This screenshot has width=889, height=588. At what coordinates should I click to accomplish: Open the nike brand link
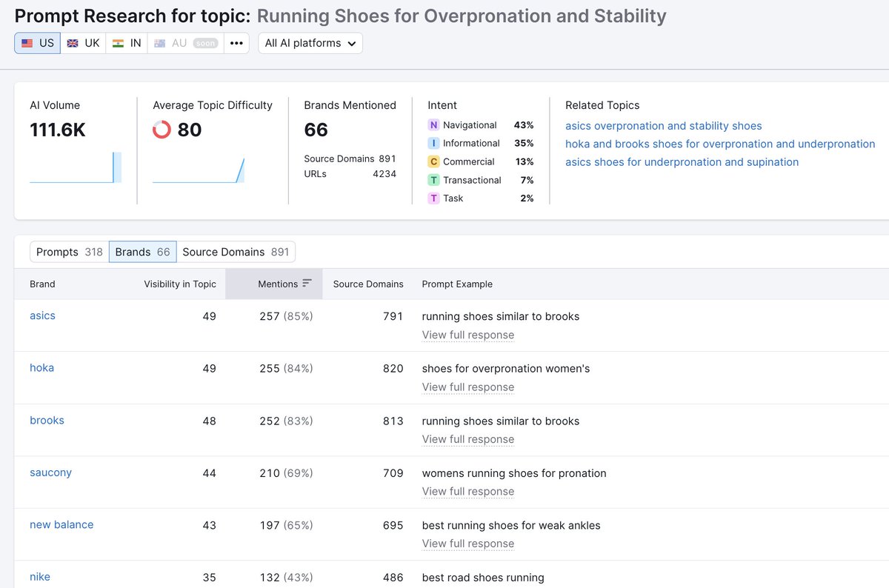(39, 576)
